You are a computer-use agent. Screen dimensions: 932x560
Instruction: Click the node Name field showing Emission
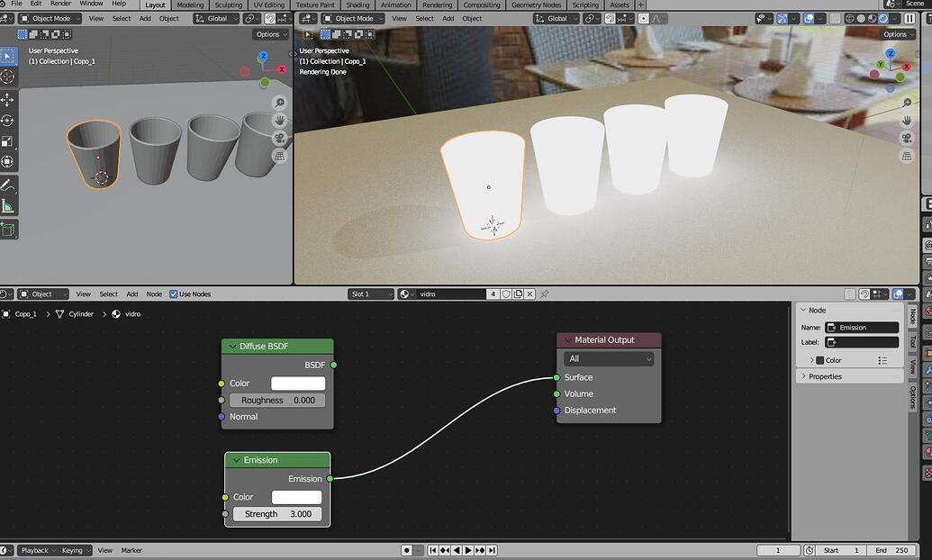(x=862, y=328)
